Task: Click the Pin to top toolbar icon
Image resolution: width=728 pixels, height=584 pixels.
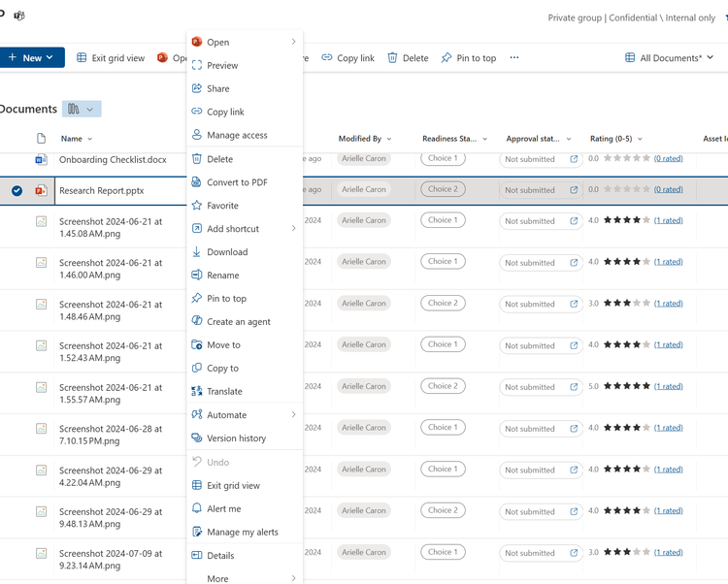Action: tap(447, 57)
